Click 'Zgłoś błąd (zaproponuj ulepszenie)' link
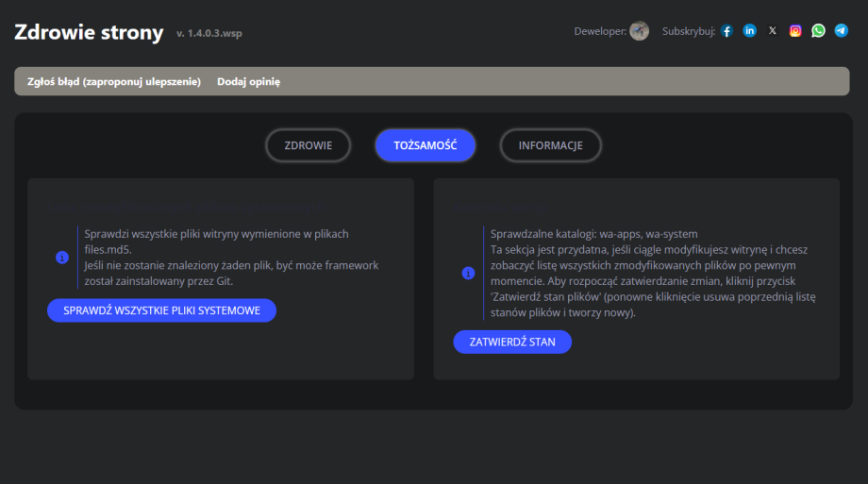 coord(114,81)
